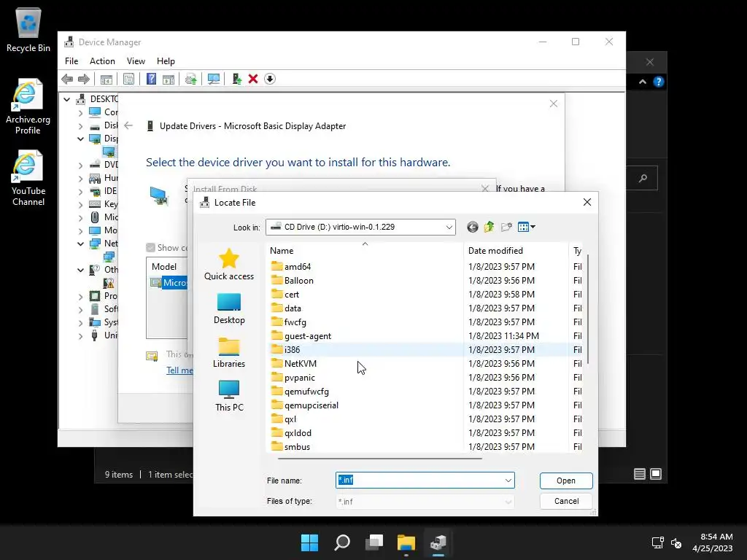The width and height of the screenshot is (747, 560).
Task: Open the View menu in Device Manager
Action: (136, 61)
